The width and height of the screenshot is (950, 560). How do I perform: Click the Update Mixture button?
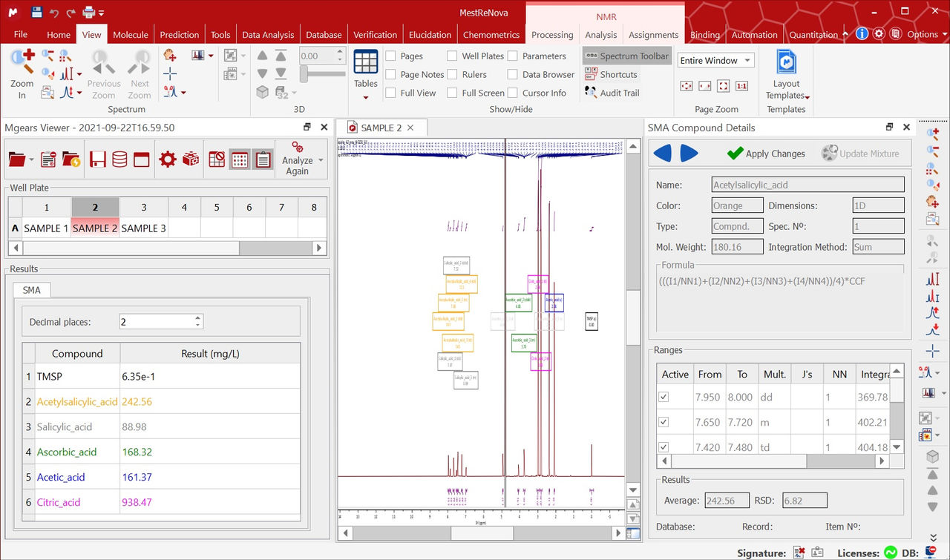click(x=861, y=154)
